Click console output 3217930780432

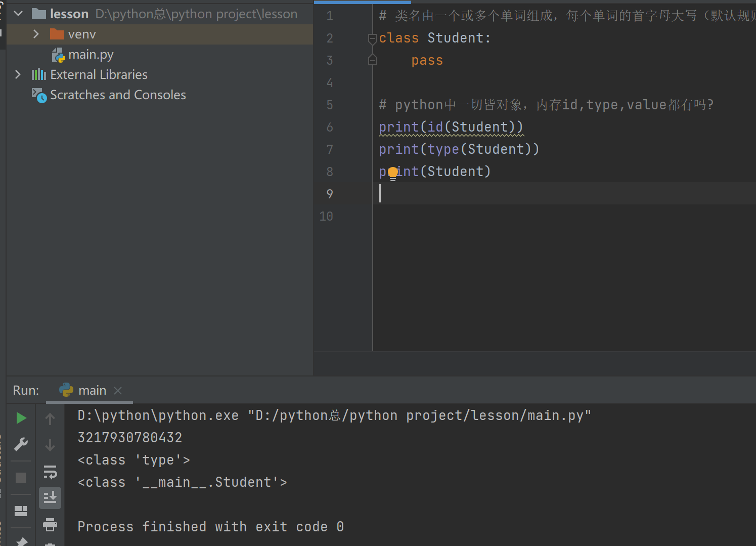130,438
